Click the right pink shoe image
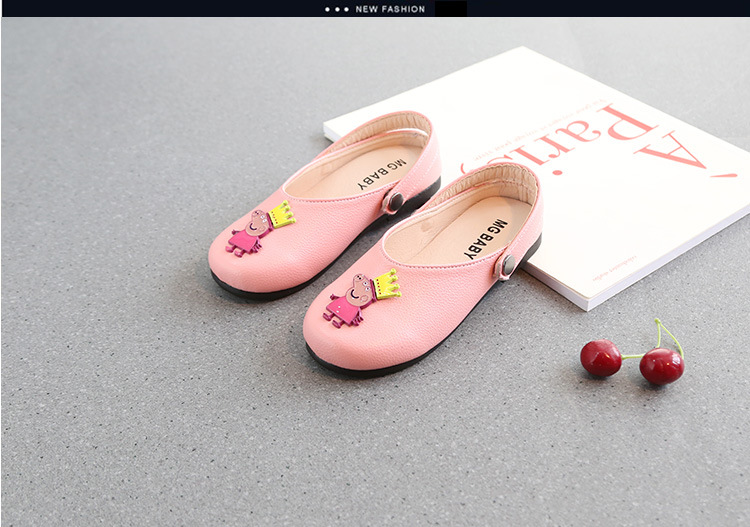Viewport: 750px width, 527px height. [x=423, y=269]
